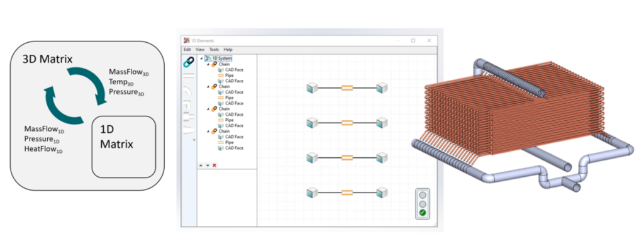Select the upper CAD Face in the third Chain
644x241 pixels.
point(230,115)
